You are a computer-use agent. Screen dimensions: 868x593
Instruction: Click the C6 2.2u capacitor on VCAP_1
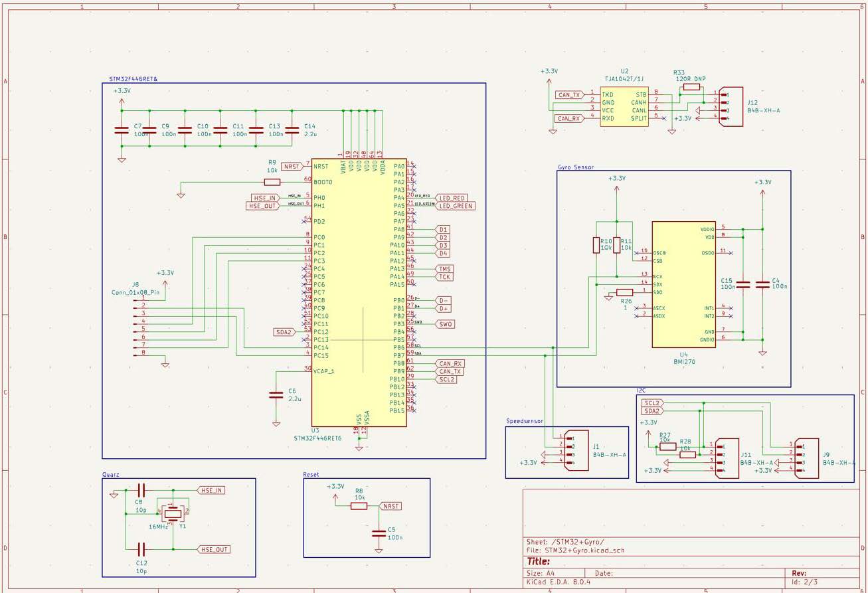click(x=276, y=395)
